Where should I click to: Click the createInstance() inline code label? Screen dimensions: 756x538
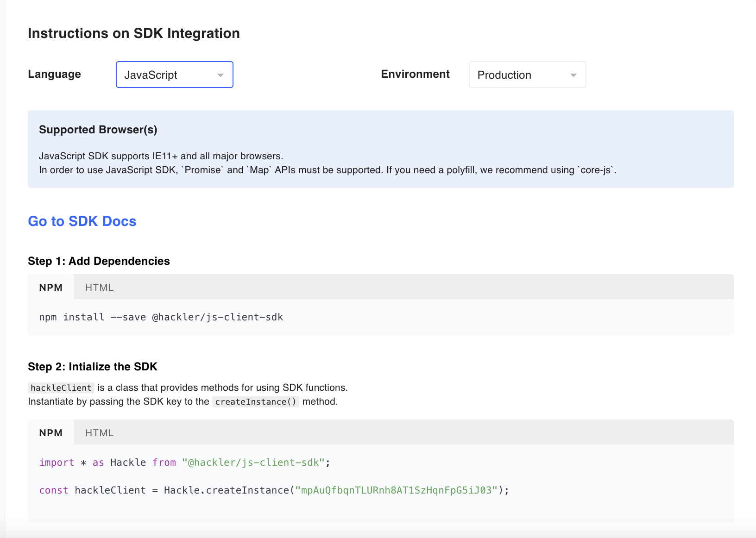[x=256, y=402]
